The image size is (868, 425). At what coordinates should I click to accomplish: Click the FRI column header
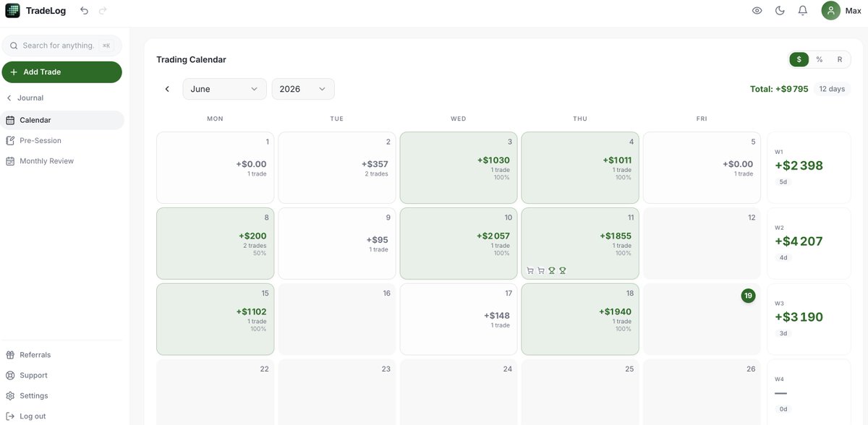coord(702,119)
